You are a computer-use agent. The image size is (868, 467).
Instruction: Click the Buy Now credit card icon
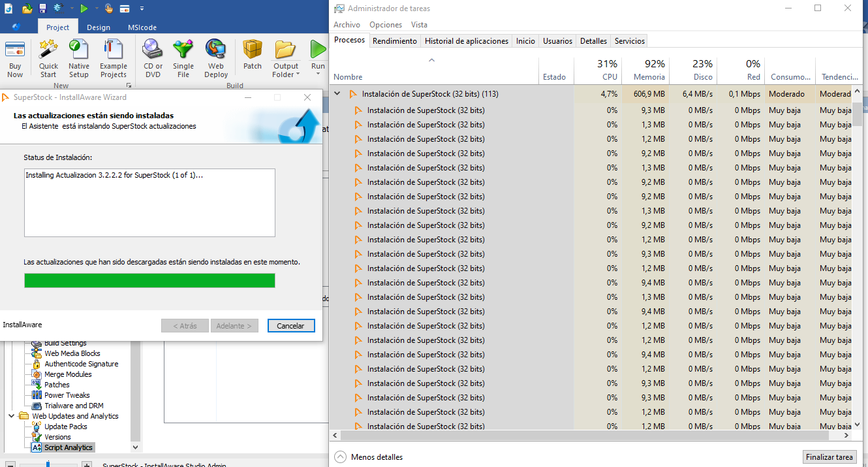[x=15, y=50]
